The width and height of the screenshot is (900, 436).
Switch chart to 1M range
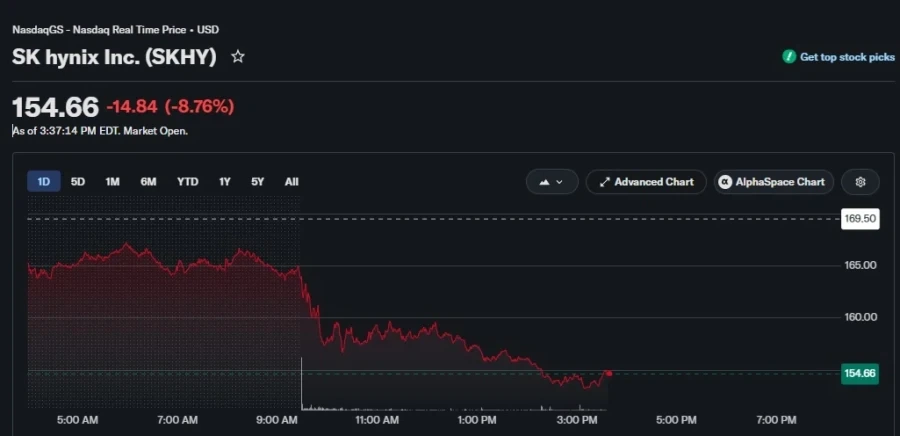tap(112, 182)
